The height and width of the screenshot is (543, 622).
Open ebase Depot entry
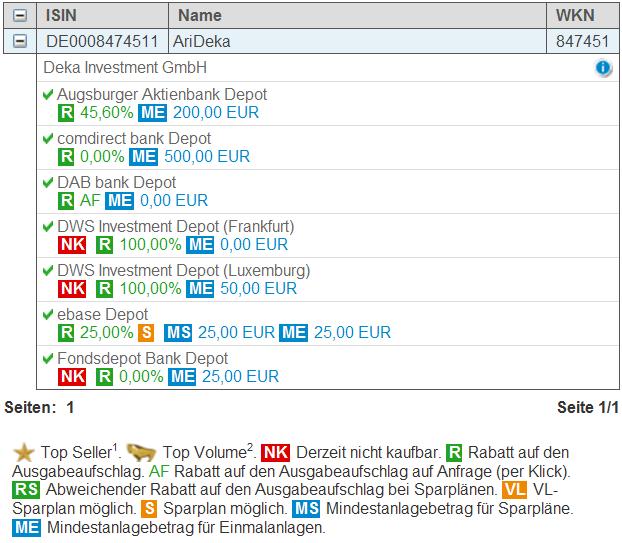(103, 315)
